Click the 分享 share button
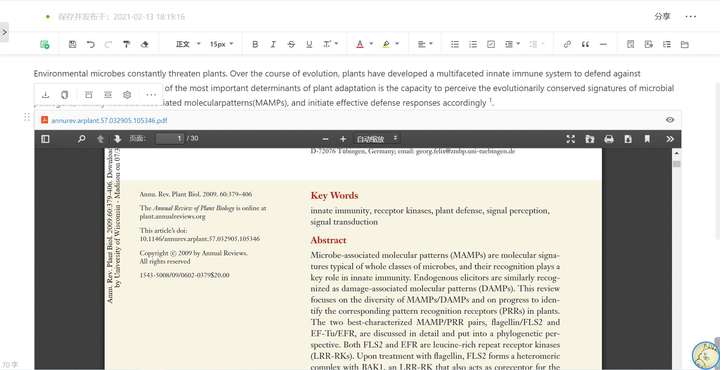Image resolution: width=720 pixels, height=370 pixels. pos(662,17)
